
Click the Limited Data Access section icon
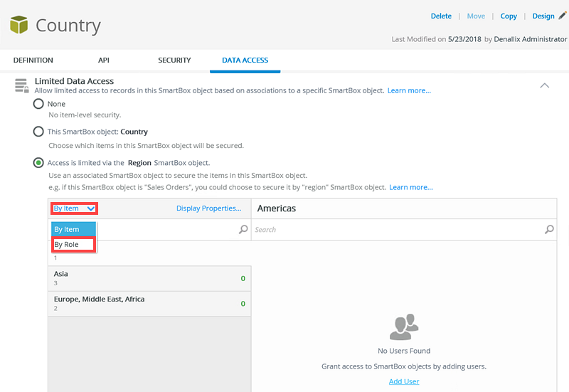pos(21,86)
